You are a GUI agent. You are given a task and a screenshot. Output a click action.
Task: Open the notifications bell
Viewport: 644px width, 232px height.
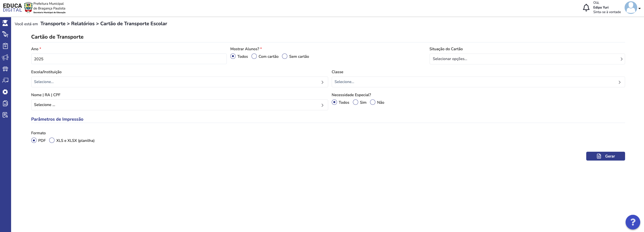click(586, 8)
